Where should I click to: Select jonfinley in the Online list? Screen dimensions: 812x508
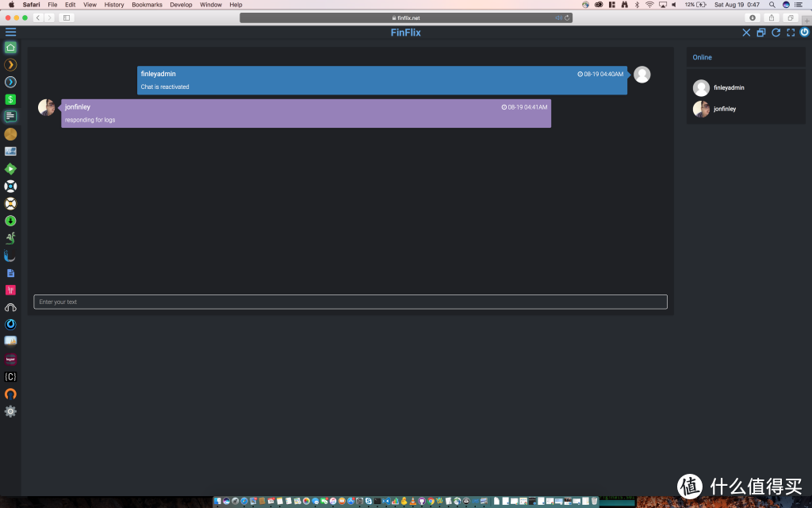[724, 109]
